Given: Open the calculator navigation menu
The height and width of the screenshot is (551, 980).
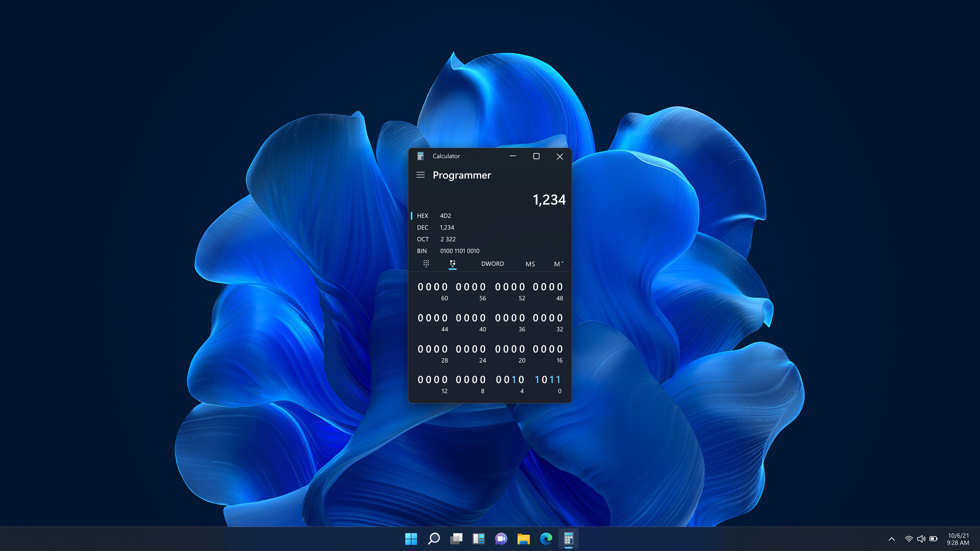Looking at the screenshot, I should (x=421, y=175).
